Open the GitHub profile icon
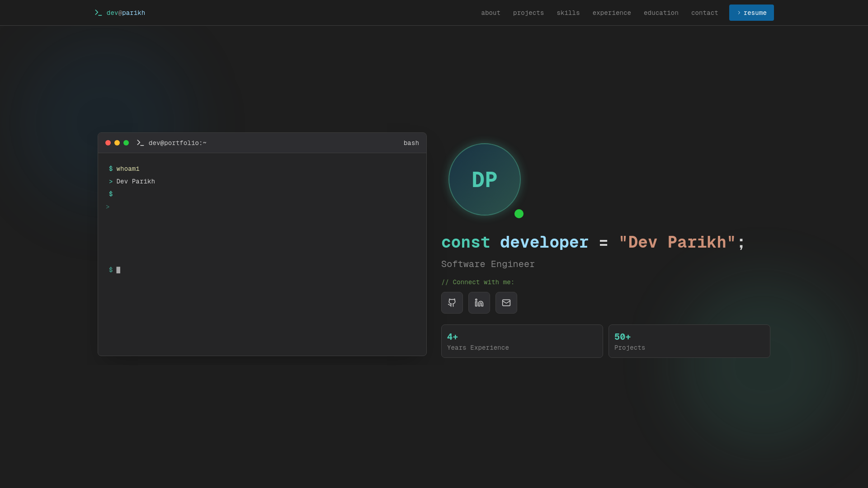 coord(452,303)
